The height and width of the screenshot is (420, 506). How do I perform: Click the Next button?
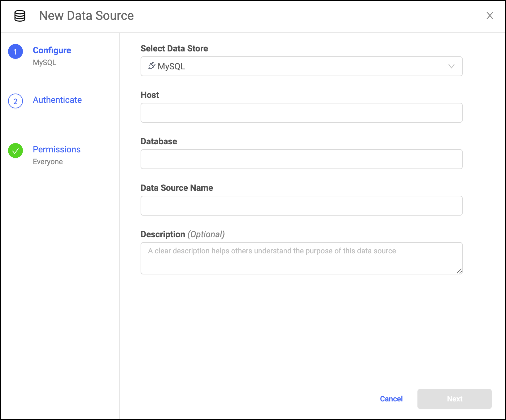(454, 399)
